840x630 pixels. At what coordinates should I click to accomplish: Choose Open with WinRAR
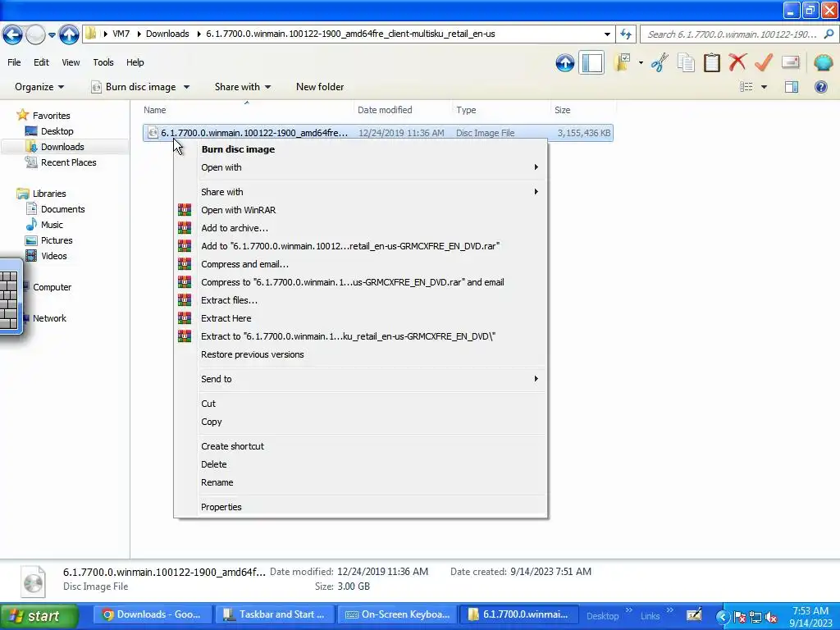361,210
